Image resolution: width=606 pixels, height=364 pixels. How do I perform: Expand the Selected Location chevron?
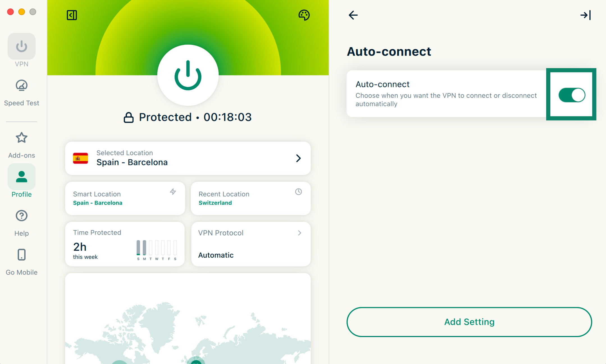pos(298,158)
